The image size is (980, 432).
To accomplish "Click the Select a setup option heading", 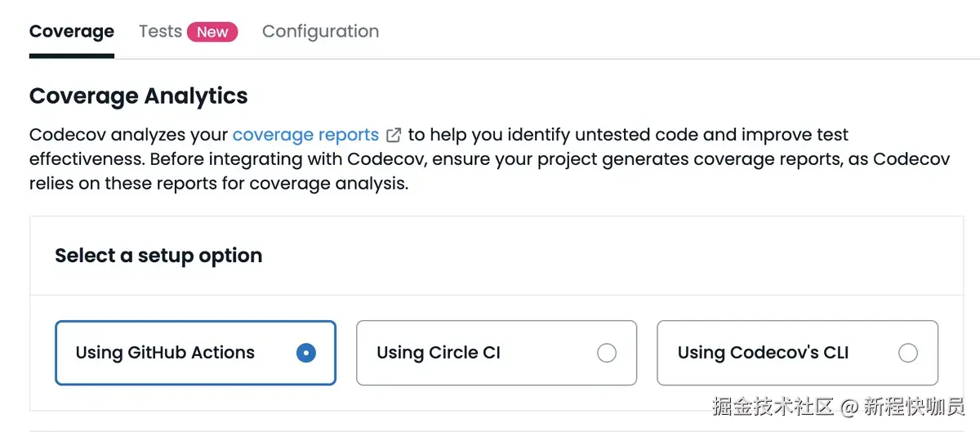I will [x=158, y=256].
